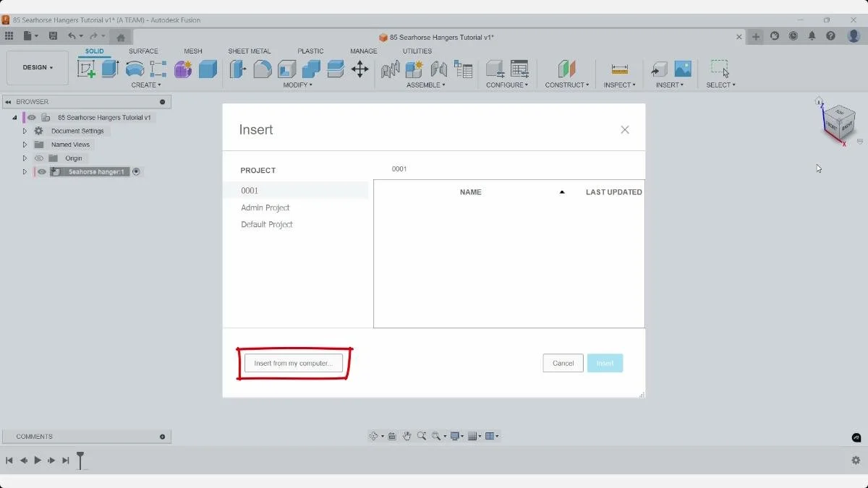Viewport: 868px width, 488px height.
Task: Select the Offset Plane construct tool
Action: 566,69
